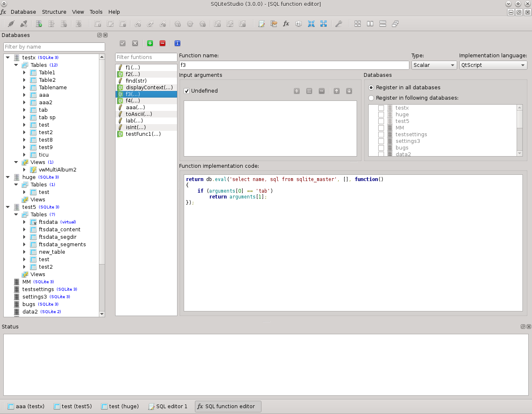Click the wrench icon to open configuration
The height and width of the screenshot is (414, 532).
click(339, 24)
